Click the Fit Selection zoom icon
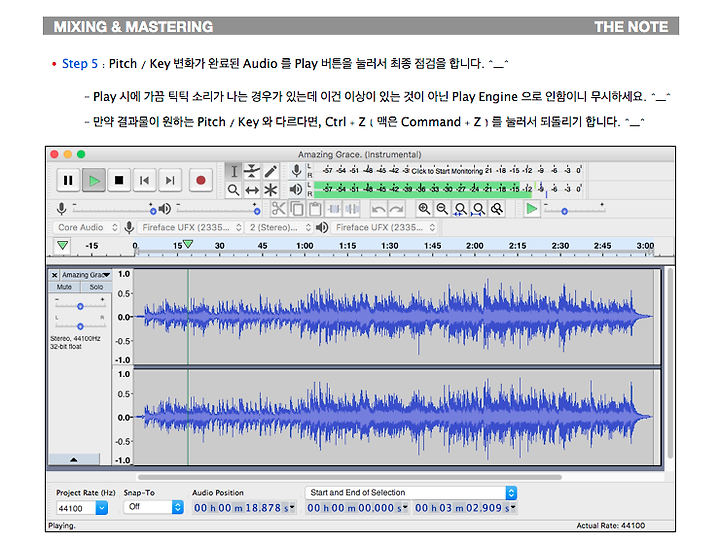The width and height of the screenshot is (720, 543). point(460,209)
